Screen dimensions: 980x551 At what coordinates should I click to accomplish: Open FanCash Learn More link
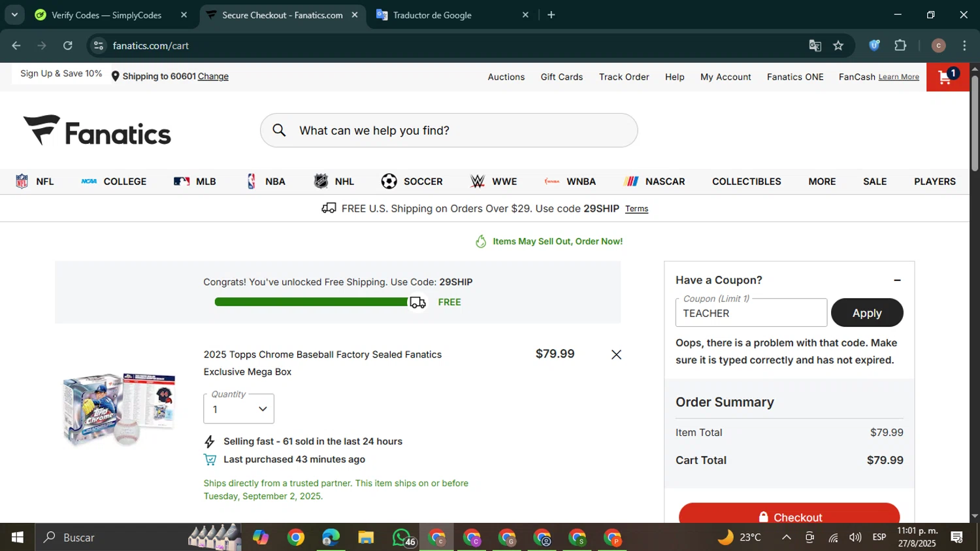(x=898, y=77)
